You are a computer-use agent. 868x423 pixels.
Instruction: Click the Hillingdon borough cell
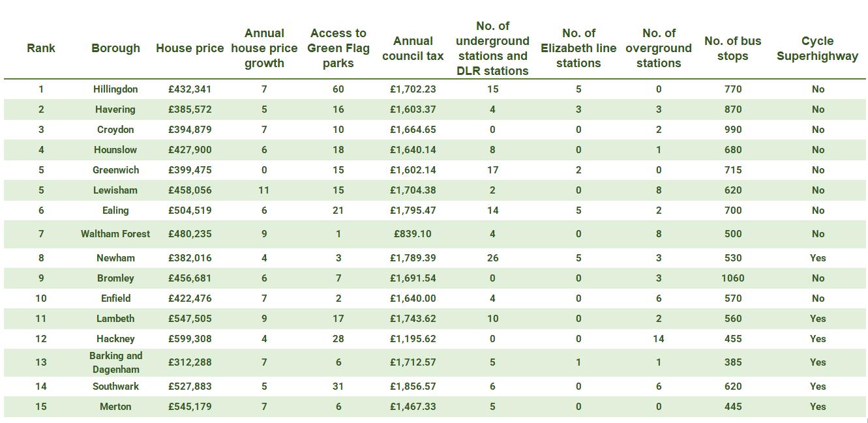pyautogui.click(x=115, y=89)
